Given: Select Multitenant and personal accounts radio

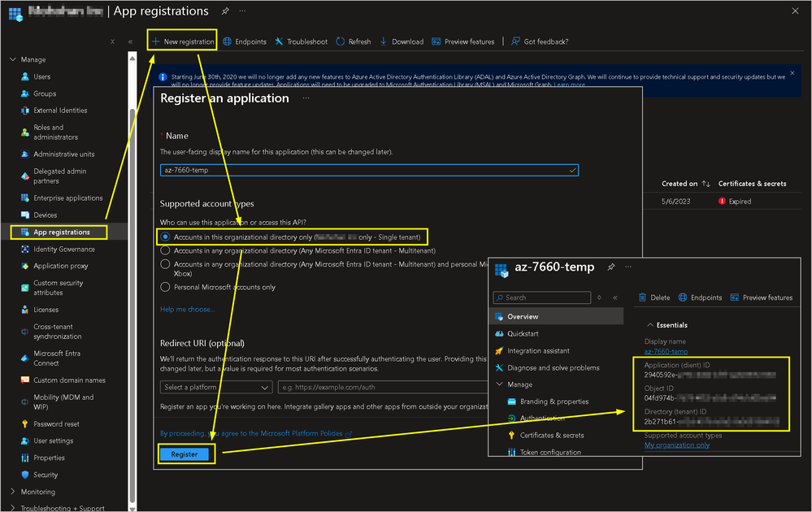Looking at the screenshot, I should 165,264.
